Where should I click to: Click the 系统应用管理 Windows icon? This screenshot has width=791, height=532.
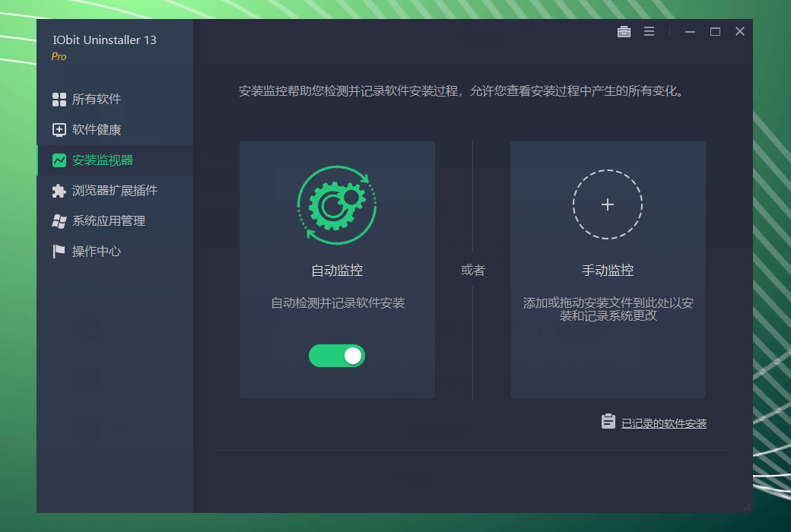(59, 221)
